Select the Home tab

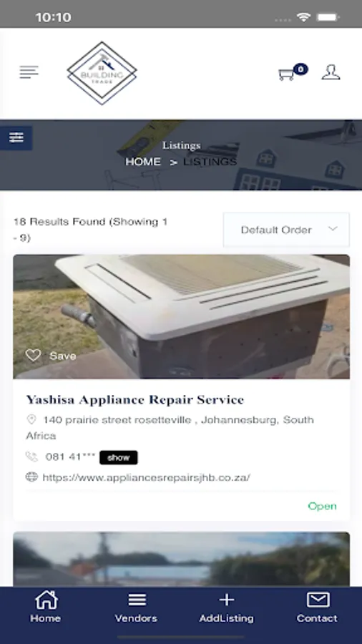coord(45,607)
